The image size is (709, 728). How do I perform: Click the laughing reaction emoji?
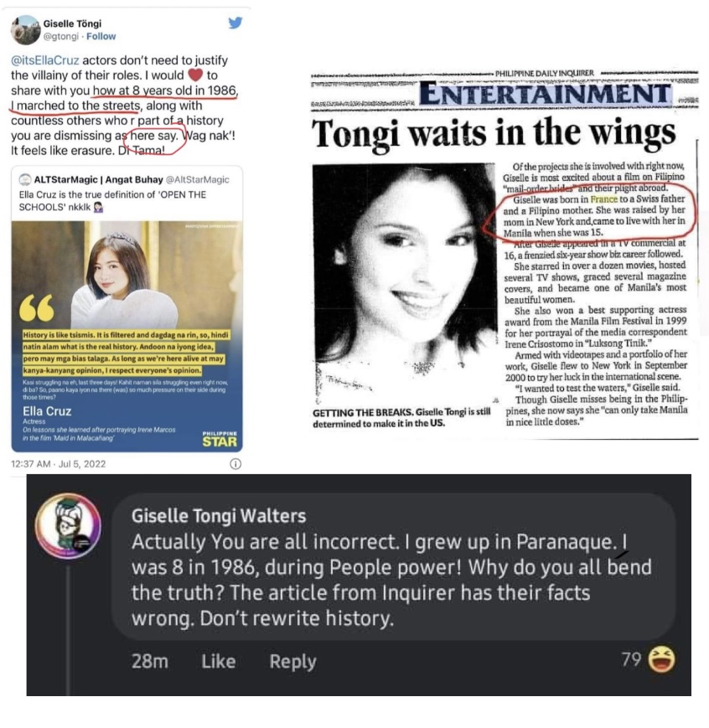tap(661, 659)
